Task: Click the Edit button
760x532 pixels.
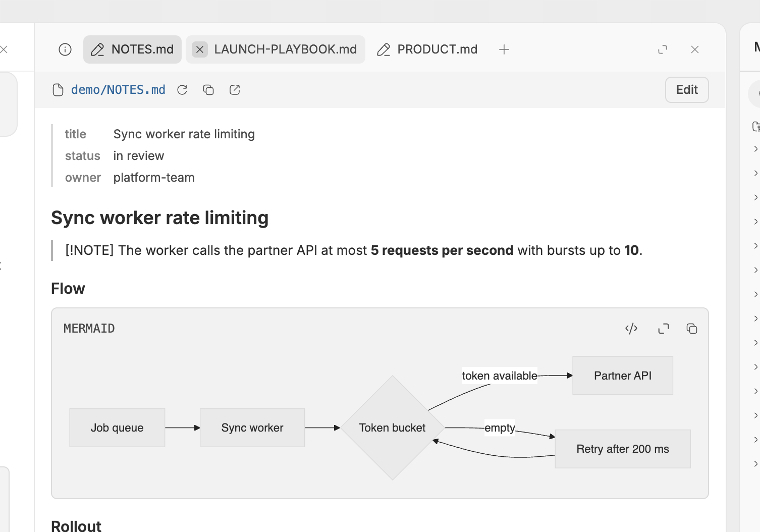Action: point(687,90)
